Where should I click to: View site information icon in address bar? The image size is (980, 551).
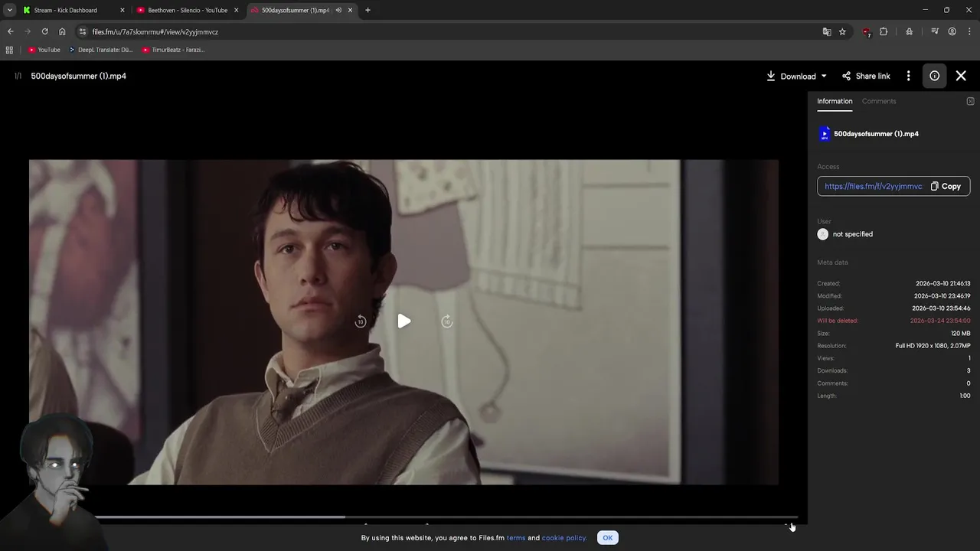(83, 31)
